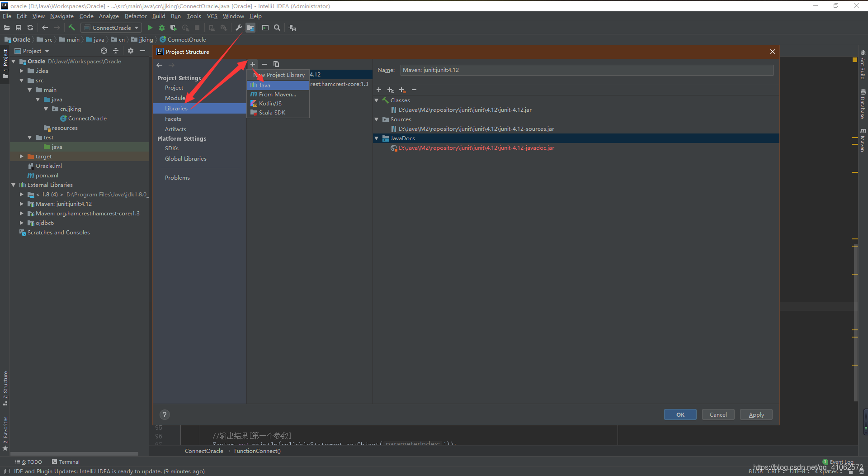
Task: Click the Specify Documentation URL icon
Action: [x=391, y=90]
